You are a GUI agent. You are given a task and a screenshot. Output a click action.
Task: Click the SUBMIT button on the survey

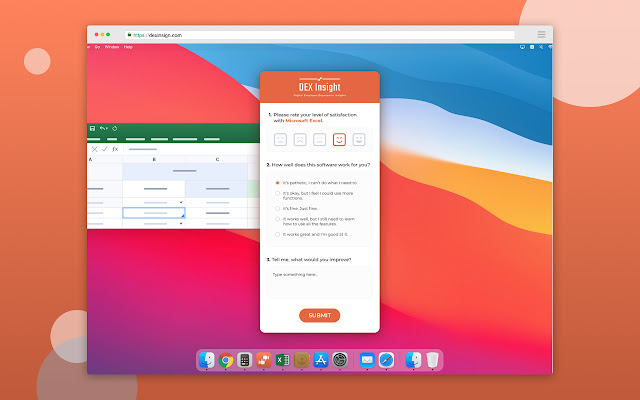[320, 316]
